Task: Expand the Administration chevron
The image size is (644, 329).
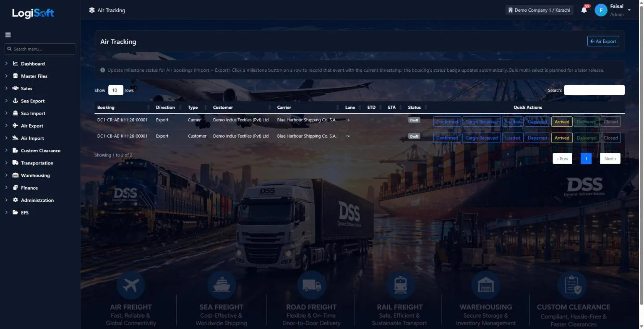Action: click(6, 200)
